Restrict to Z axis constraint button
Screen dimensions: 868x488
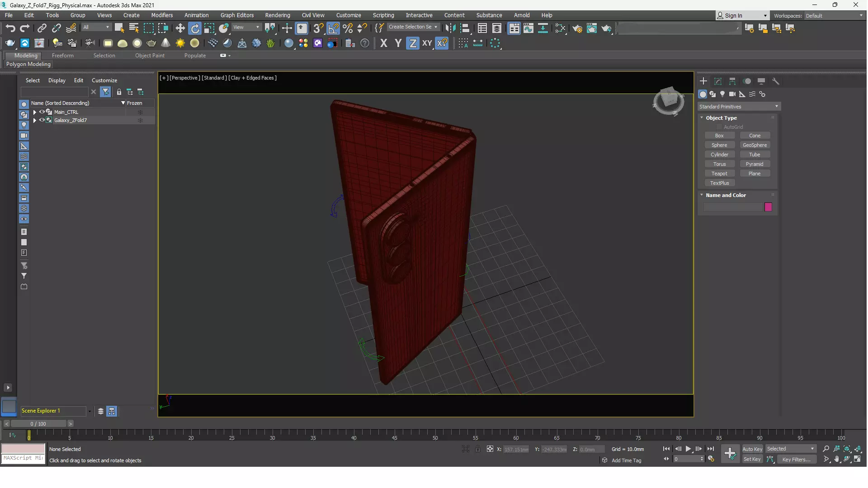[412, 43]
